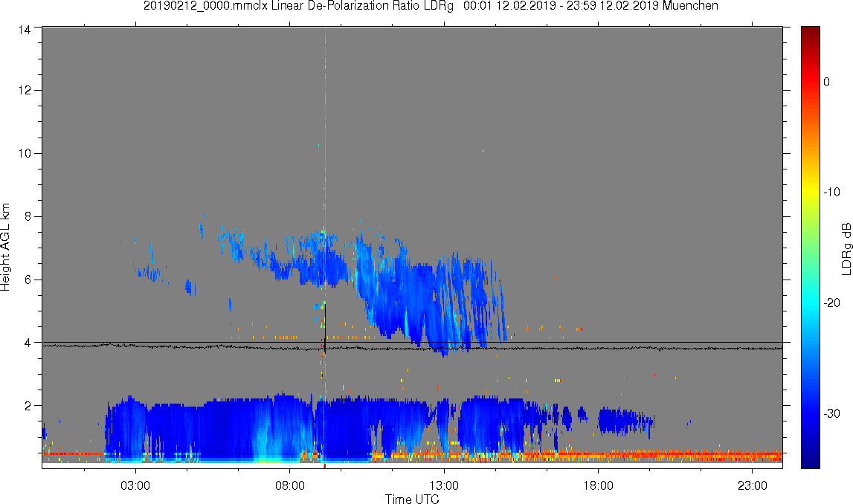Click the '4' height axis label
This screenshot has width=853, height=504.
click(x=28, y=343)
